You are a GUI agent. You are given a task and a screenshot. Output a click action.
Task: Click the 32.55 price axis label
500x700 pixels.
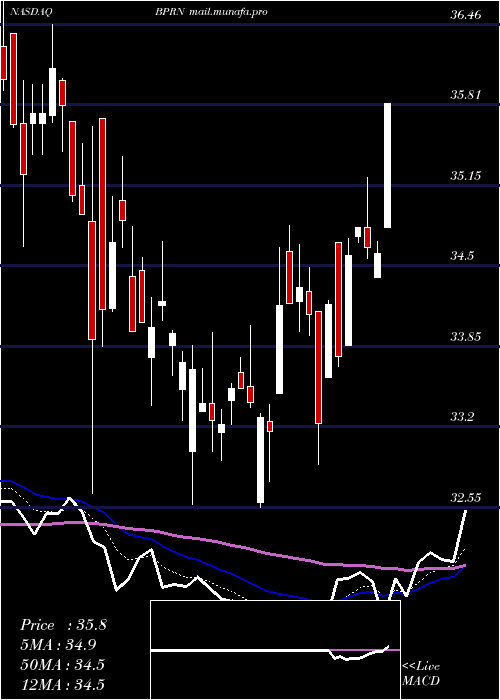point(466,497)
